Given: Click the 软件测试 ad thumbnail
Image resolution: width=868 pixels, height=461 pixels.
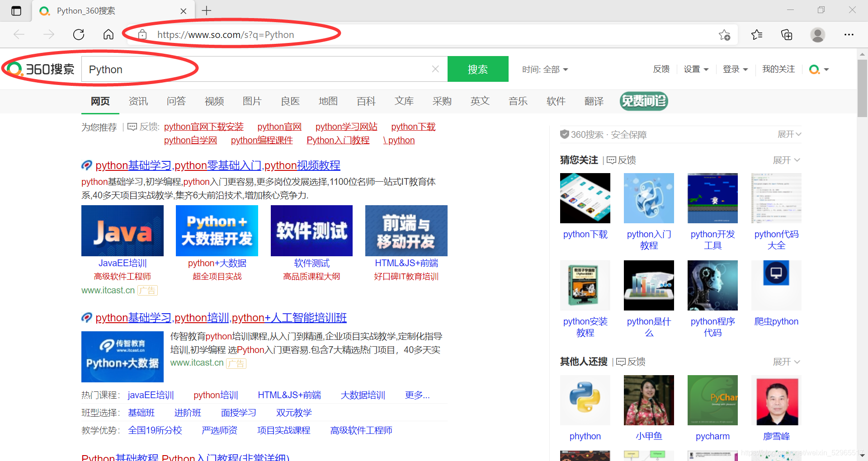Looking at the screenshot, I should click(311, 230).
